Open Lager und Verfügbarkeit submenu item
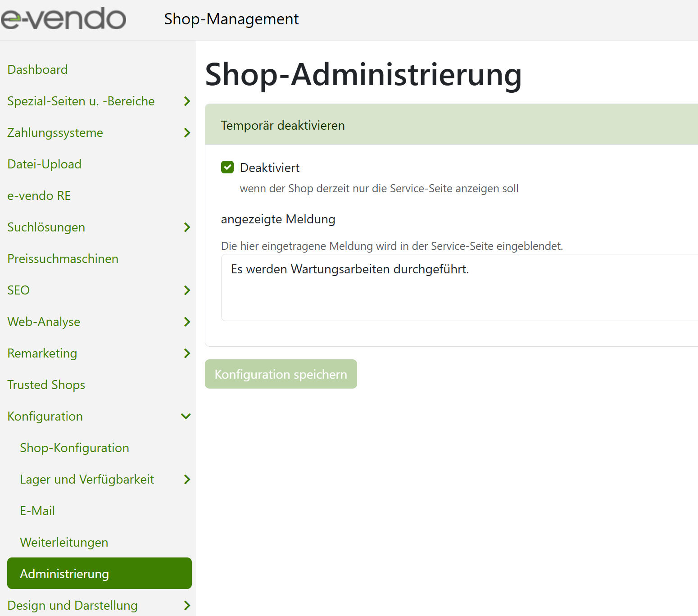The image size is (698, 616). [87, 480]
